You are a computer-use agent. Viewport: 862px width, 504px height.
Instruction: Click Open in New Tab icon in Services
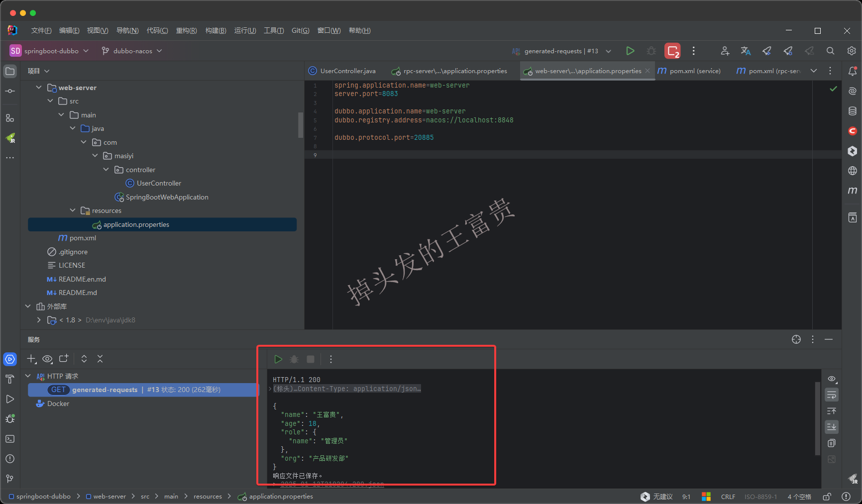tap(64, 359)
